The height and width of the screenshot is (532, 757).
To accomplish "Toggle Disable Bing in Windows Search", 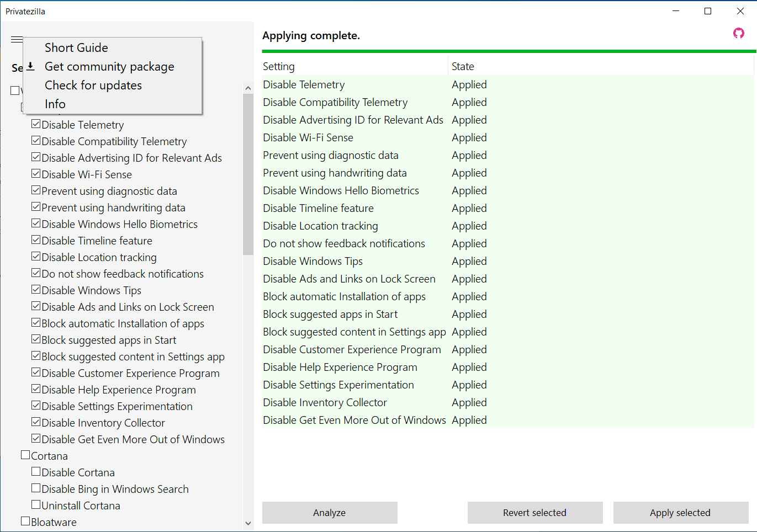I will point(36,488).
